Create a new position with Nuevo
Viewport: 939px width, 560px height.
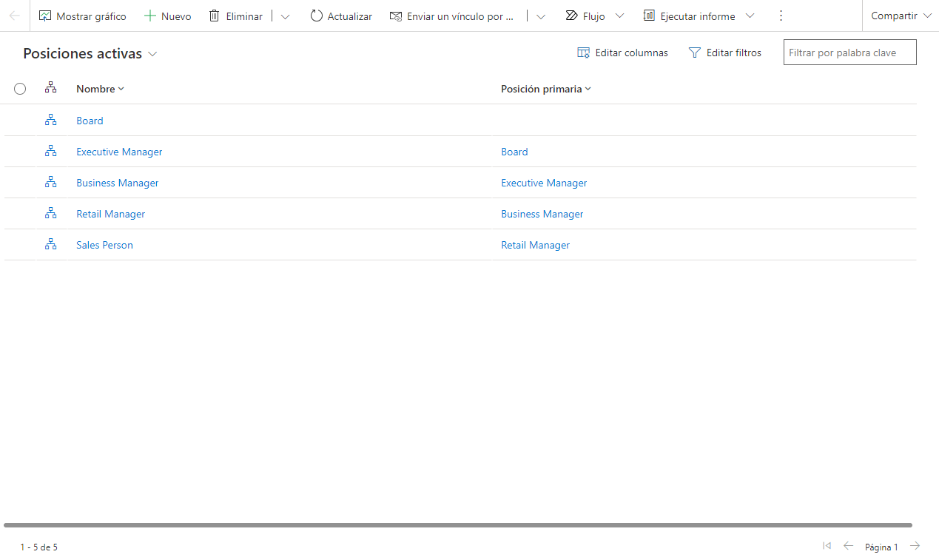(x=168, y=16)
